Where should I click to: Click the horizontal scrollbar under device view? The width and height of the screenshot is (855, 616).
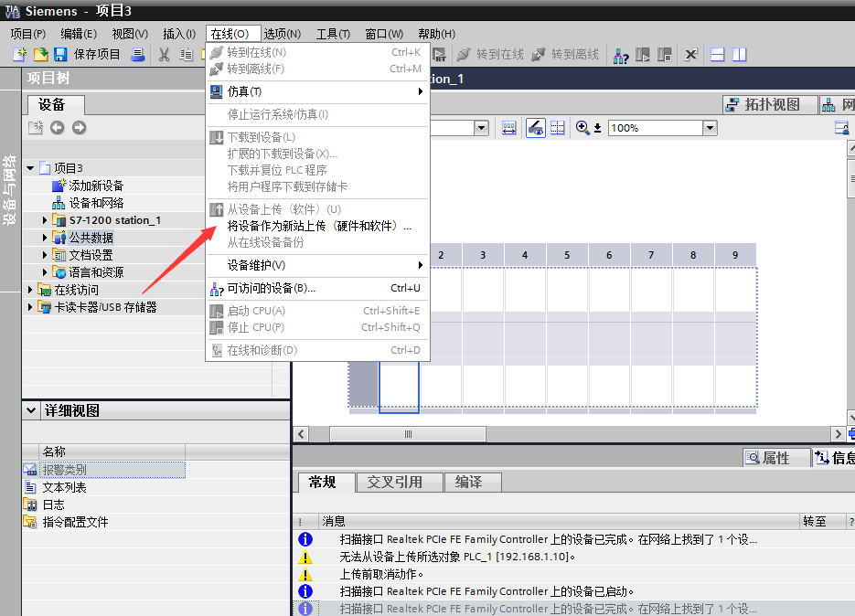pyautogui.click(x=407, y=434)
